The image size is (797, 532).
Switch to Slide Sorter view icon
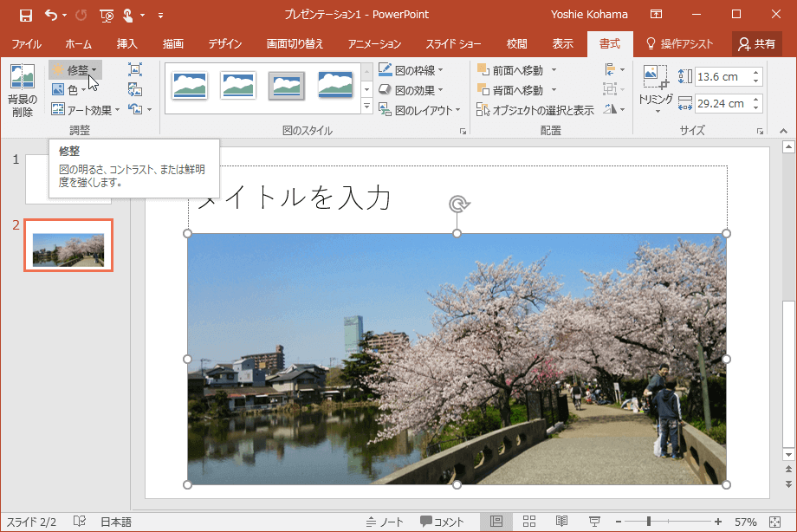pyautogui.click(x=529, y=521)
